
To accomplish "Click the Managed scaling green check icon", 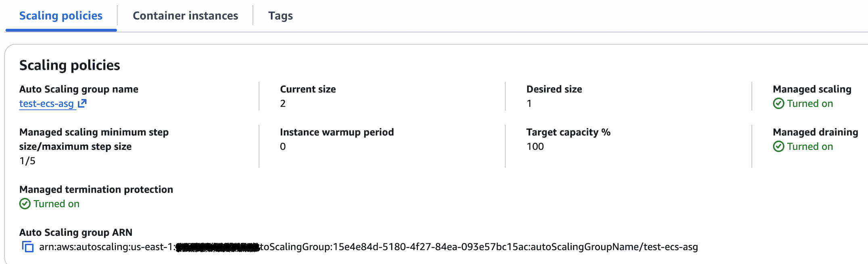I will coord(778,104).
